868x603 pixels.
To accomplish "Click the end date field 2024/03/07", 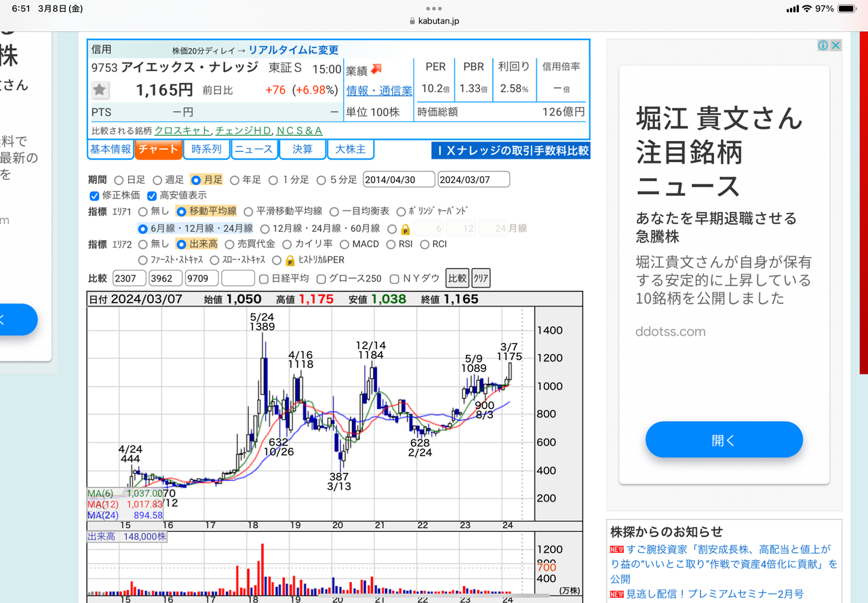I will tap(474, 180).
